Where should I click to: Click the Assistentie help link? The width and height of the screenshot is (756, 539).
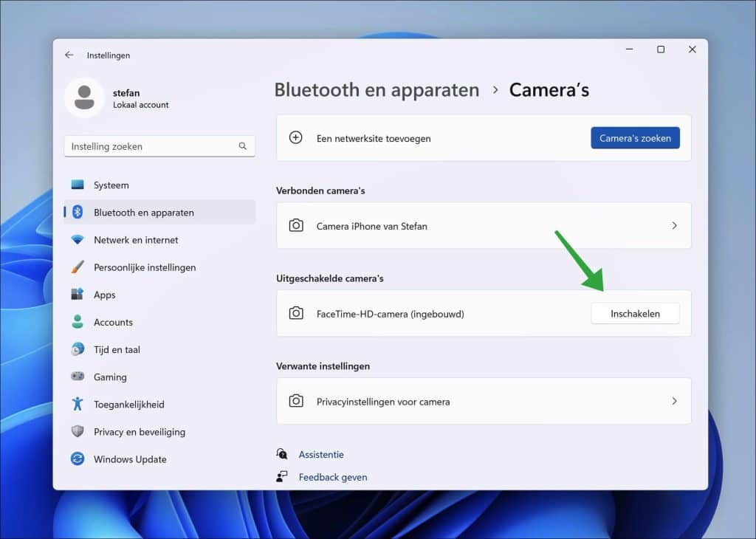pyautogui.click(x=320, y=454)
